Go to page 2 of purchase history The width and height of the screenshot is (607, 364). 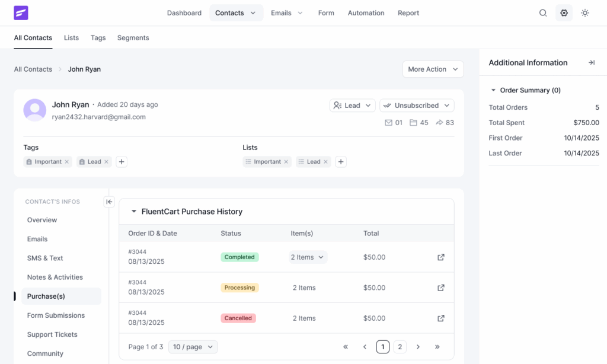pos(400,347)
